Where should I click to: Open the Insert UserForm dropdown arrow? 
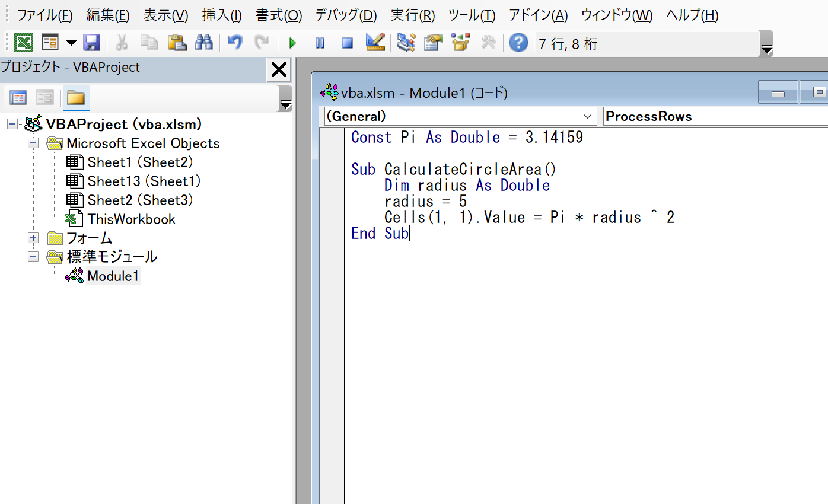pos(71,42)
